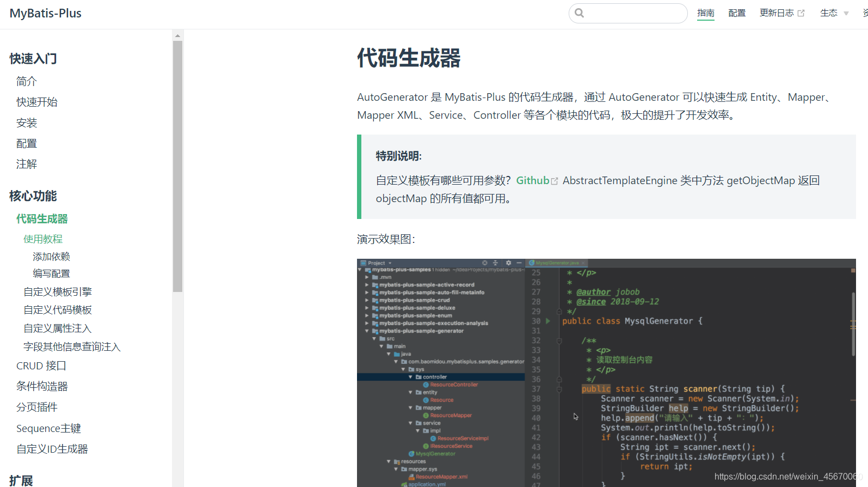Jump to the 添加依赖 subsection
This screenshot has width=868, height=487.
click(51, 257)
